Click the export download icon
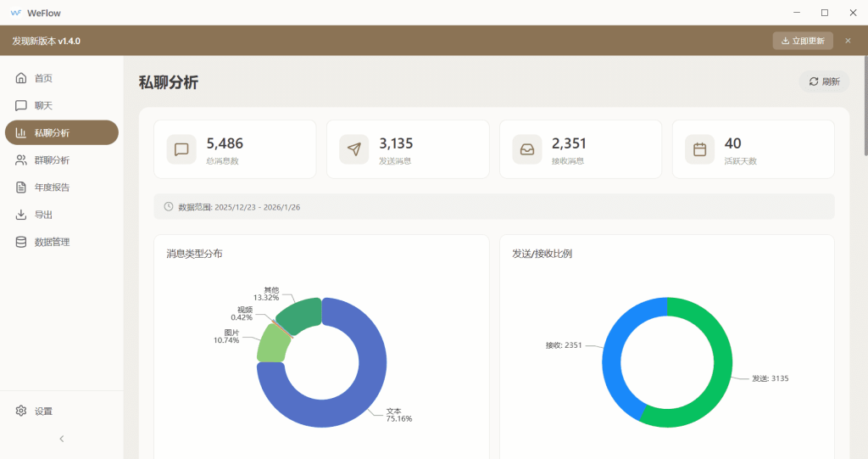 tap(21, 215)
